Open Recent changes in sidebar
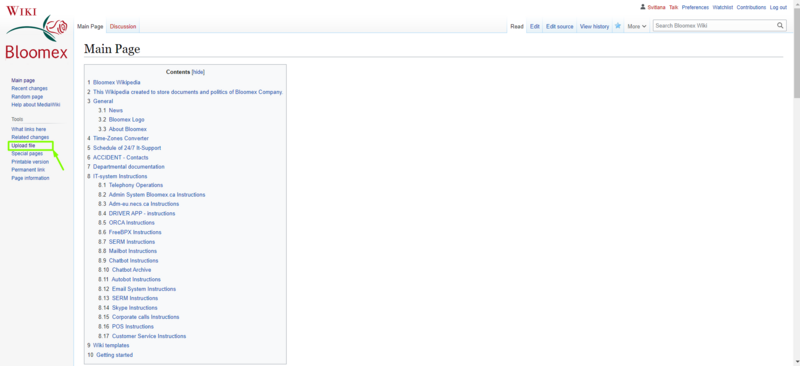Image resolution: width=800 pixels, height=366 pixels. (30, 89)
